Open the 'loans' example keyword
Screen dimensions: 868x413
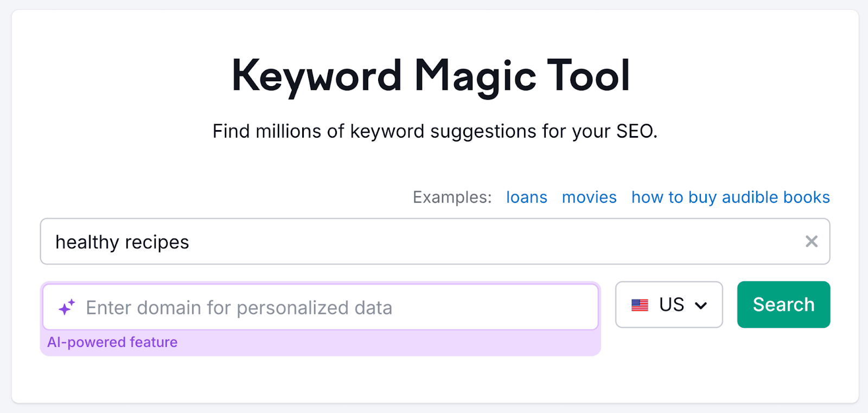pyautogui.click(x=526, y=197)
